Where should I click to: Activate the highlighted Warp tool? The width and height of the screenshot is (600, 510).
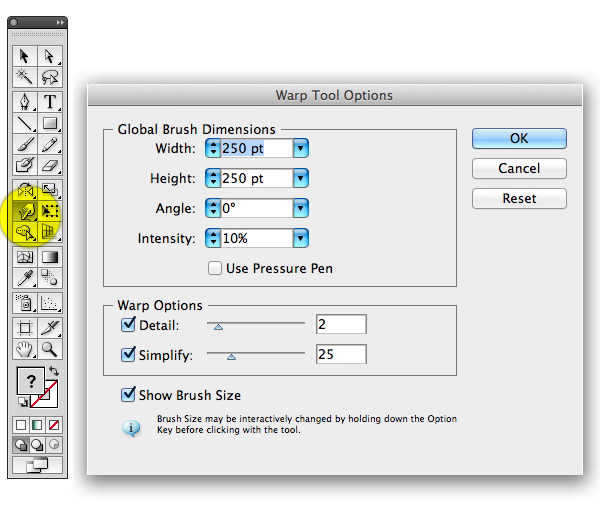click(25, 212)
